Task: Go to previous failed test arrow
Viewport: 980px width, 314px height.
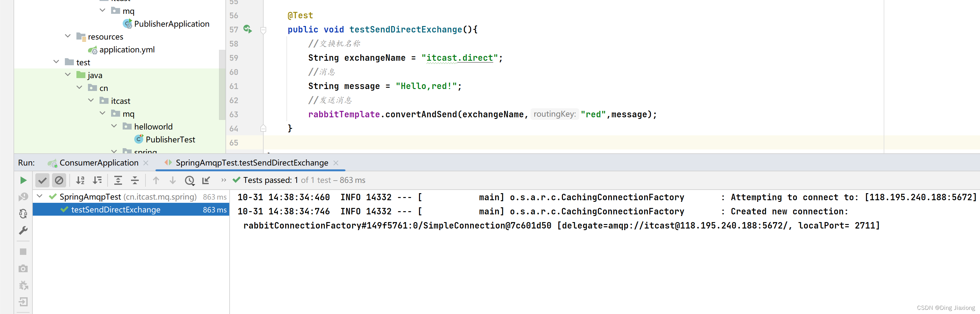Action: 156,180
